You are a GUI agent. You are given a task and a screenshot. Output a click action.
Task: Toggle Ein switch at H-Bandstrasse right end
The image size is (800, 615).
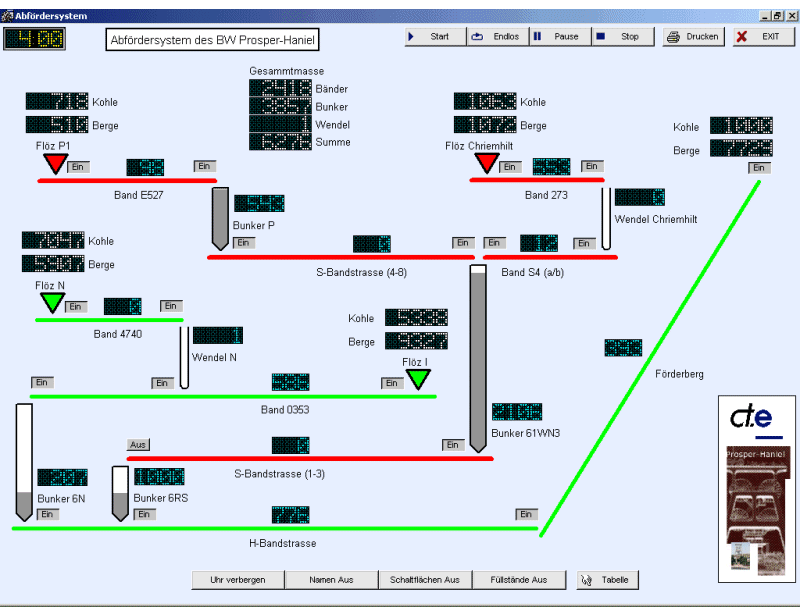click(x=527, y=514)
